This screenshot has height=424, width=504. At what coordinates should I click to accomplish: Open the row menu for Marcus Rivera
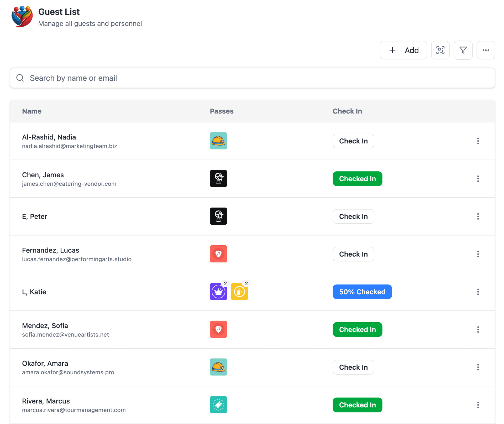pyautogui.click(x=478, y=405)
